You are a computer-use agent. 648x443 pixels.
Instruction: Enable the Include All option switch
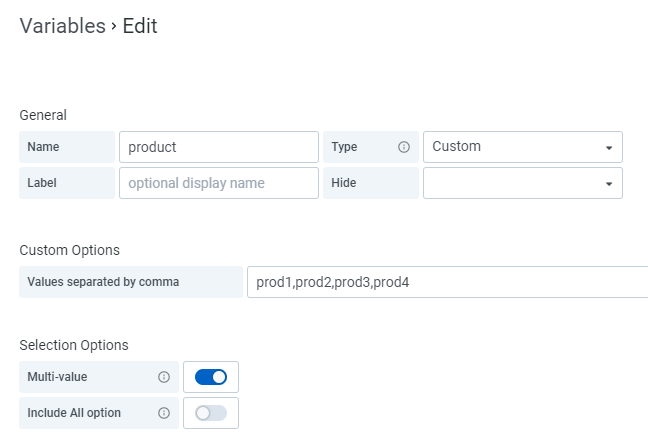tap(211, 413)
